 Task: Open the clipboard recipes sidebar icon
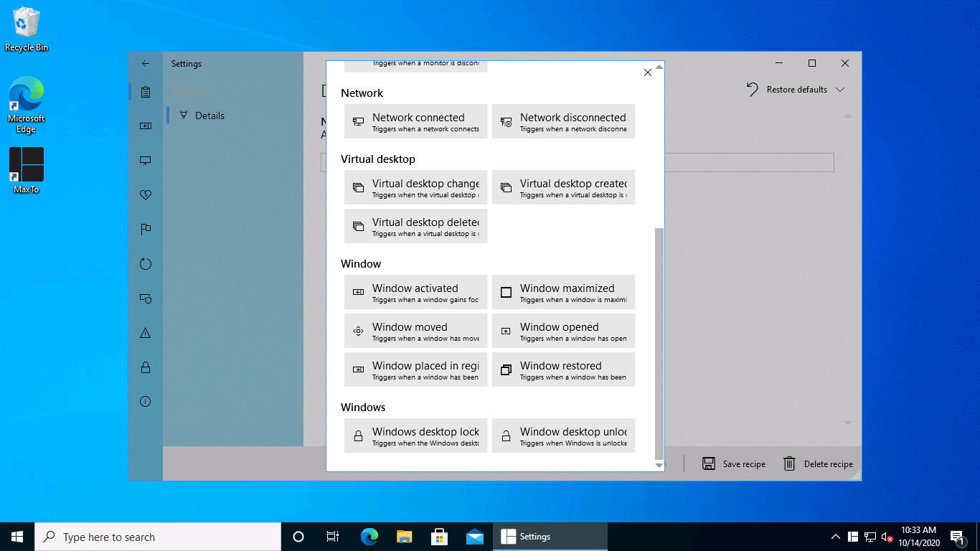pyautogui.click(x=146, y=92)
